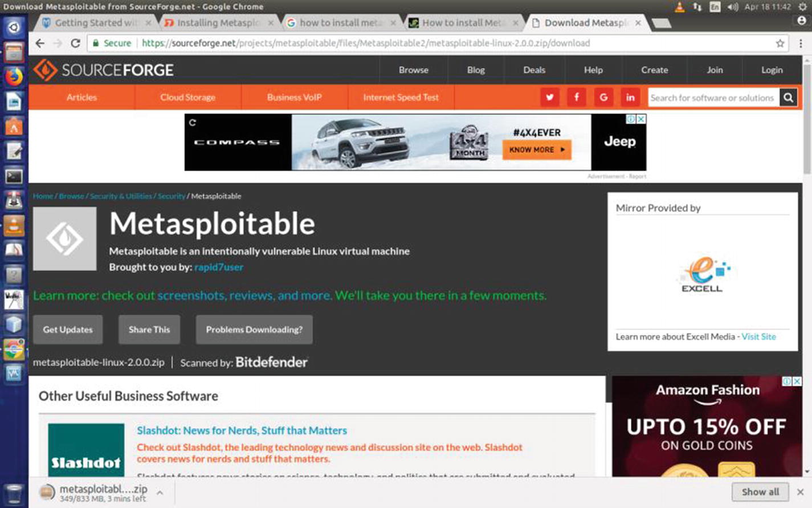Click the Chrome user profile icon
The height and width of the screenshot is (508, 812).
click(x=802, y=21)
